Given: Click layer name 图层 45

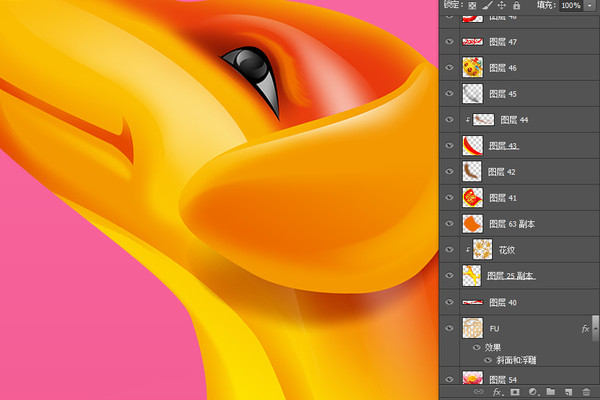Looking at the screenshot, I should tap(503, 94).
